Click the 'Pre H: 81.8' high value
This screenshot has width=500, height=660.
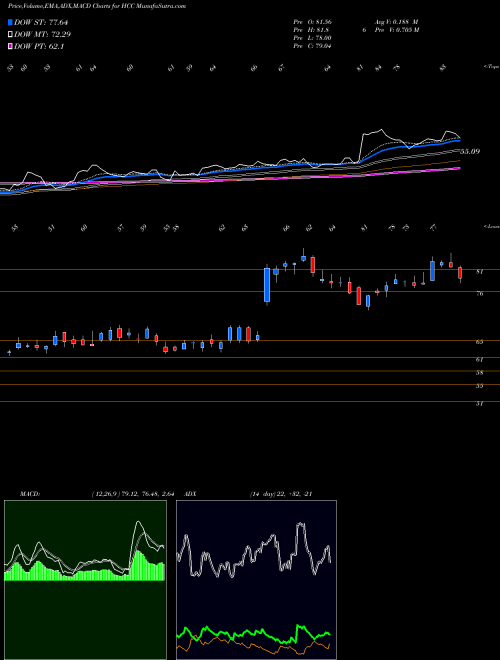click(x=311, y=30)
